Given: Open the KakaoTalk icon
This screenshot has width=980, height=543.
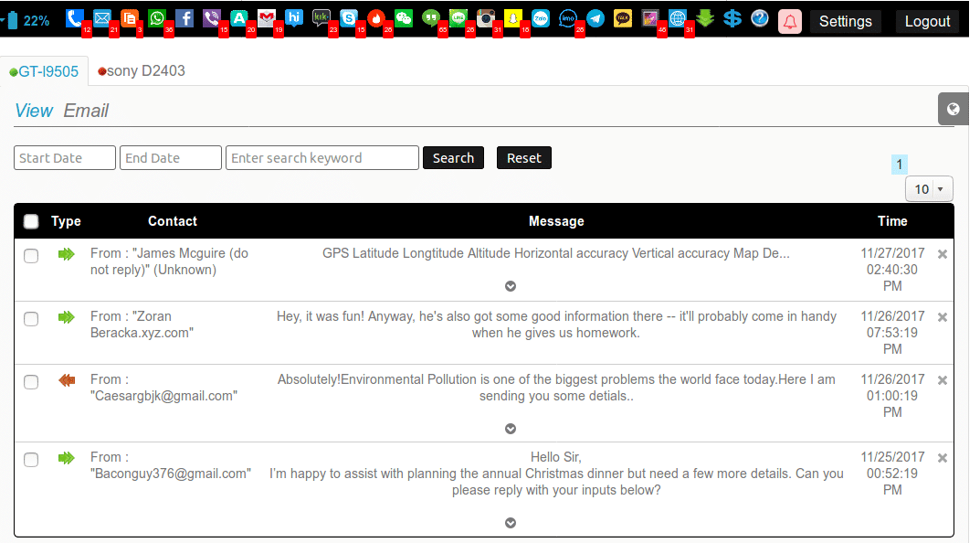Looking at the screenshot, I should tap(623, 18).
